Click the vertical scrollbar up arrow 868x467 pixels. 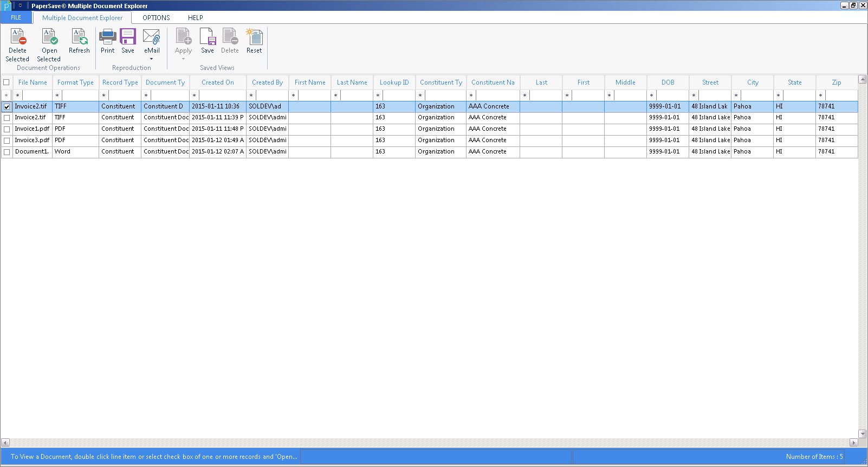tap(863, 79)
